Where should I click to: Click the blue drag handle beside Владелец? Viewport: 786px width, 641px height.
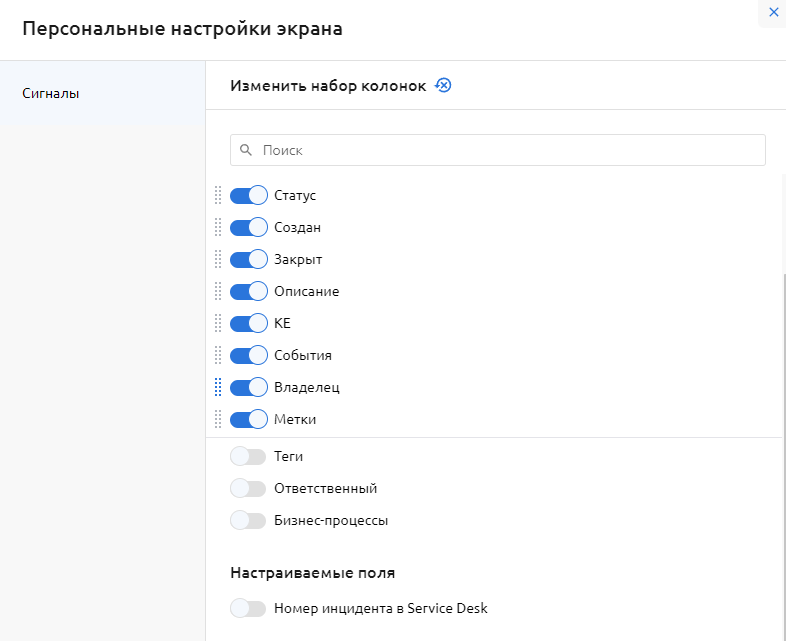[218, 387]
